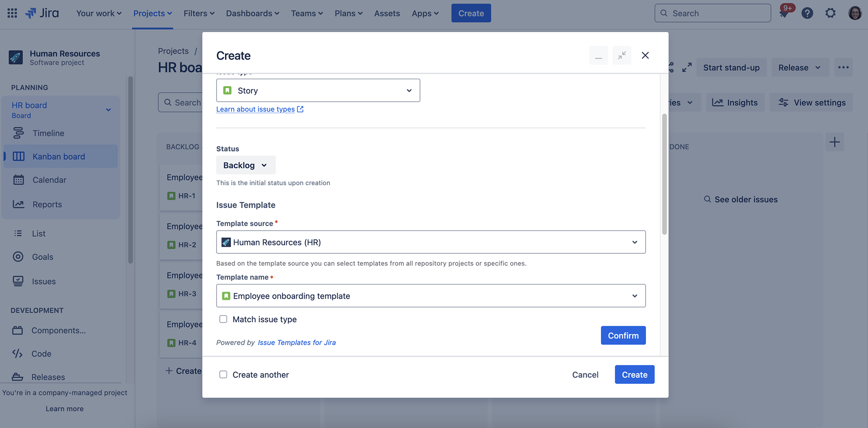Screen dimensions: 868x428
Task: Close the Create dialog with the X
Action: 645,55
